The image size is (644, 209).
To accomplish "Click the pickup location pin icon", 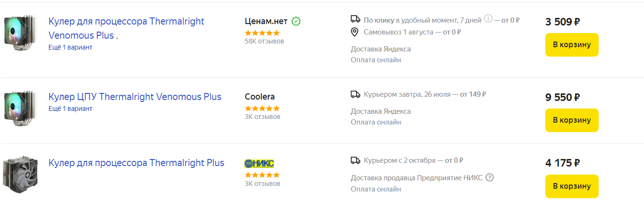I will 355,32.
